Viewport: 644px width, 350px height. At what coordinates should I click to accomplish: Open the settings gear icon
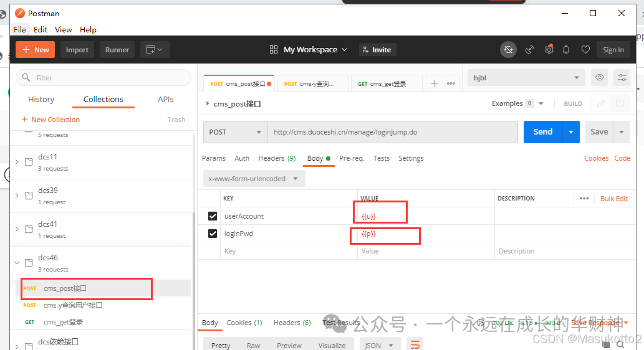point(549,50)
